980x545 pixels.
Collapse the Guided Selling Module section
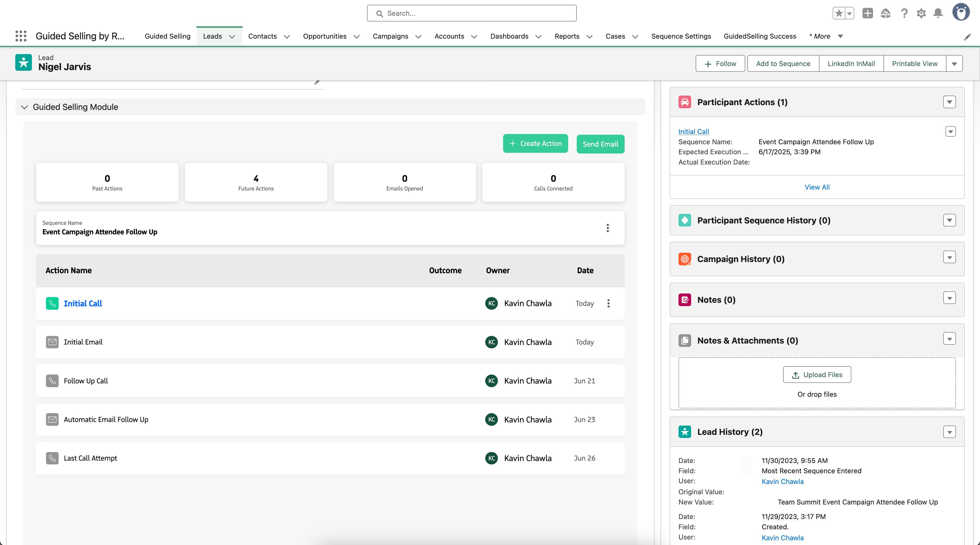[25, 107]
